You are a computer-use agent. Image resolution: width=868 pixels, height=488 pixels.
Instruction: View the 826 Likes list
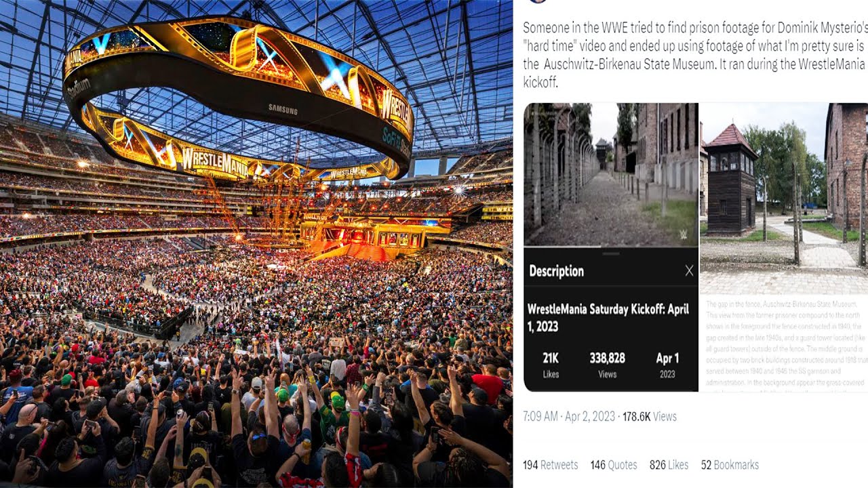(669, 465)
